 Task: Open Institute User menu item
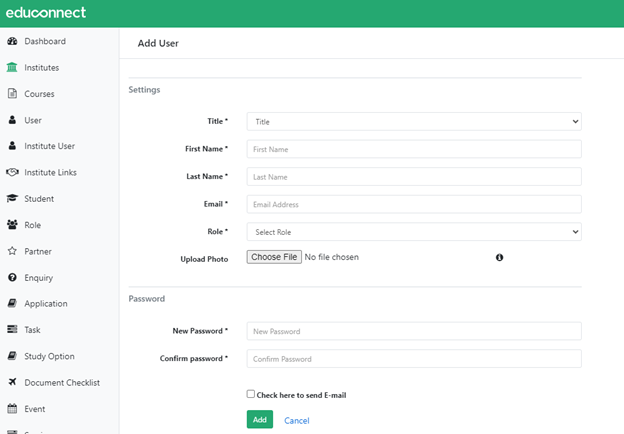(x=49, y=146)
